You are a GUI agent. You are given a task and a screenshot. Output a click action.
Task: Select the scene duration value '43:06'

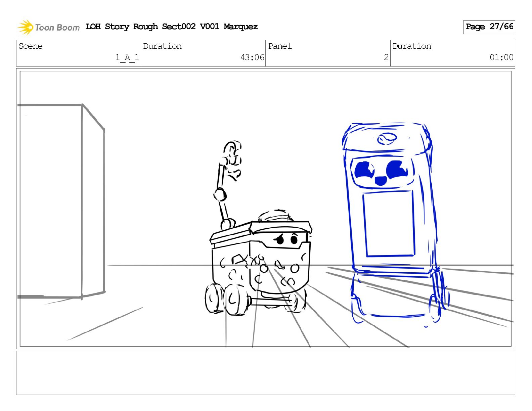pos(252,57)
